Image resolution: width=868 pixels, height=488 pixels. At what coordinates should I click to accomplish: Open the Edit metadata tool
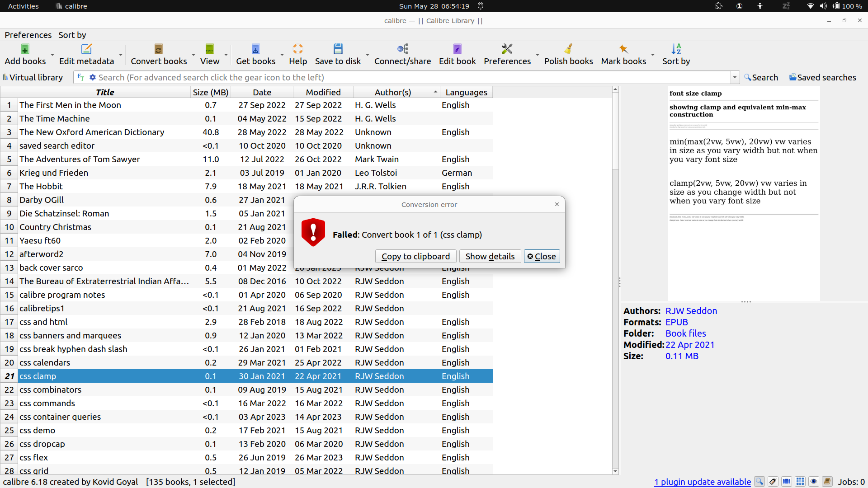[x=86, y=49]
